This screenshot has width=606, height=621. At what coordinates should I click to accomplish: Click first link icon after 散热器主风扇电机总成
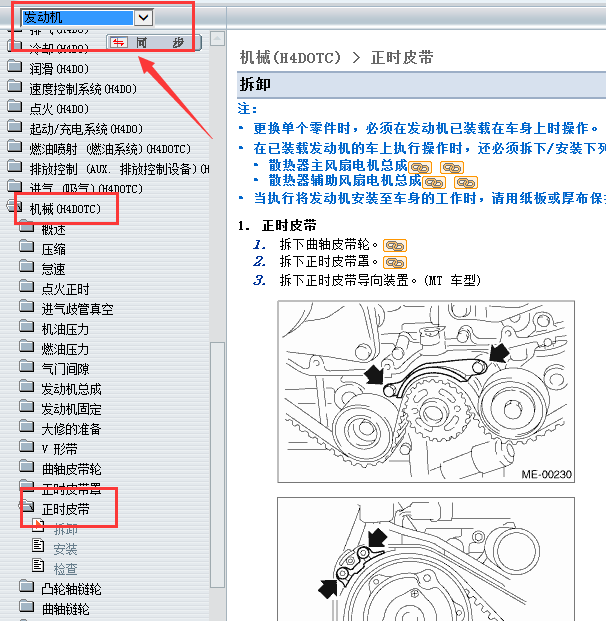(x=421, y=166)
